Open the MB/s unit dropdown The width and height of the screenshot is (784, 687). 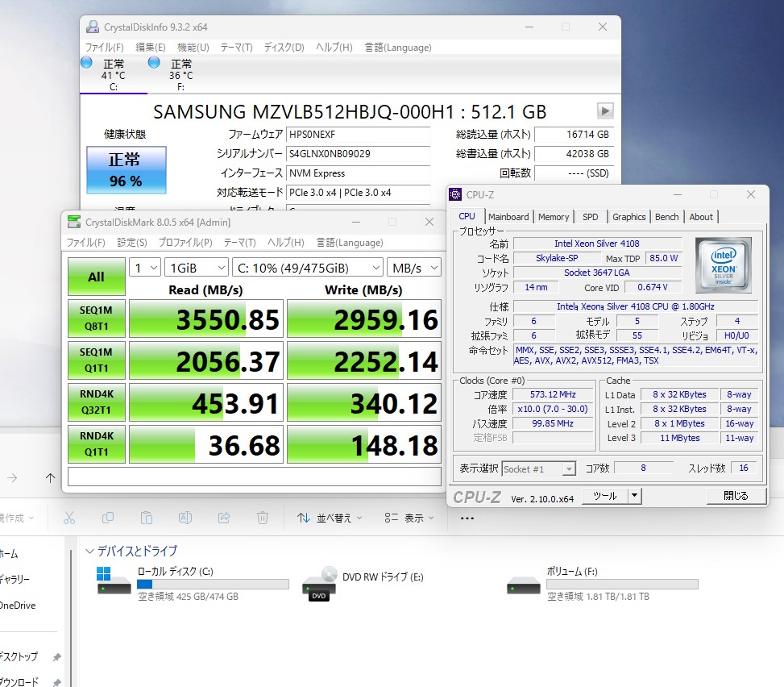(414, 268)
